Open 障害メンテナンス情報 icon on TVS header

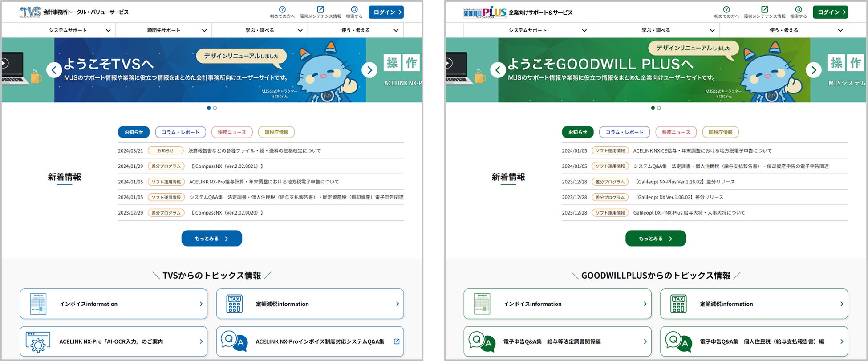pos(320,10)
